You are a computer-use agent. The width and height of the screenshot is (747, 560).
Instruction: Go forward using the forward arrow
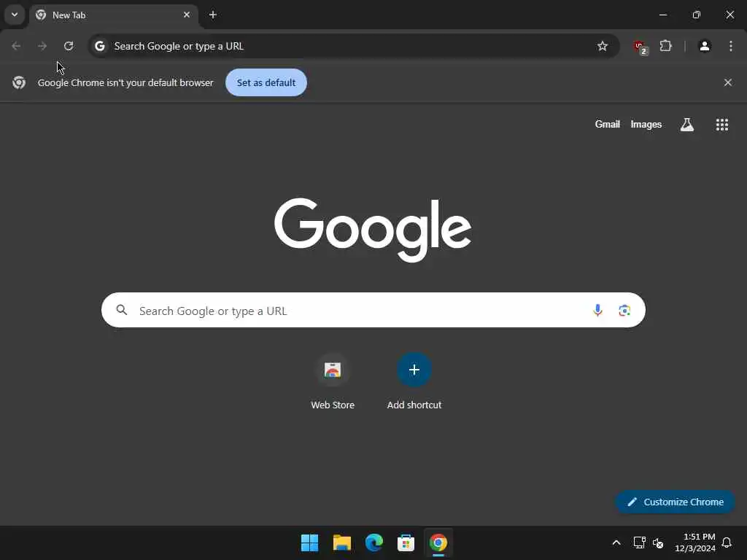tap(42, 46)
